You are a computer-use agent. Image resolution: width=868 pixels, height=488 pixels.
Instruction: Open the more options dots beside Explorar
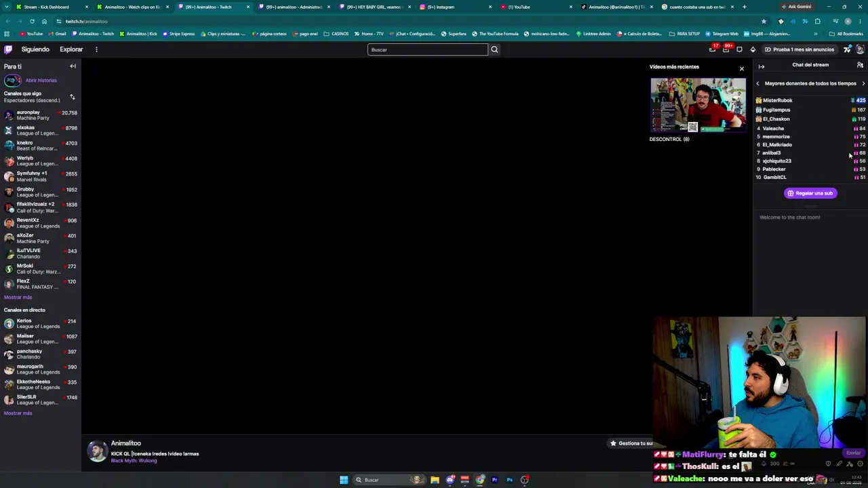tap(96, 49)
